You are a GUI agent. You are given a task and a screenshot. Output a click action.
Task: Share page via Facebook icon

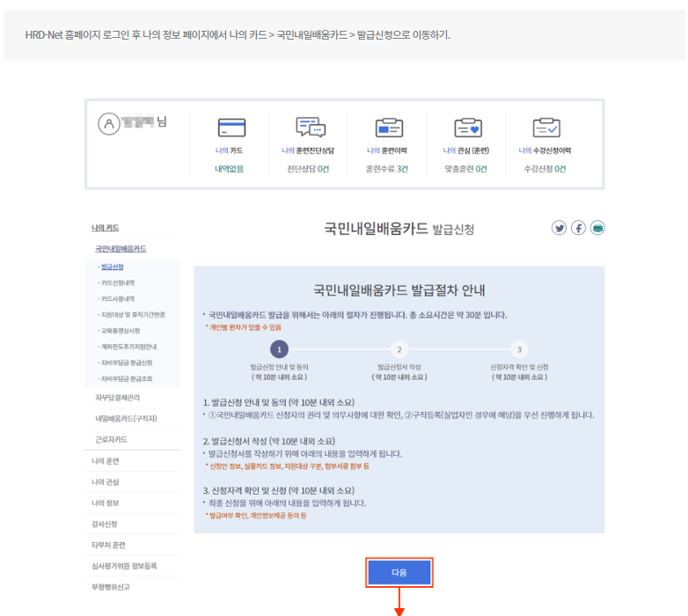point(578,228)
